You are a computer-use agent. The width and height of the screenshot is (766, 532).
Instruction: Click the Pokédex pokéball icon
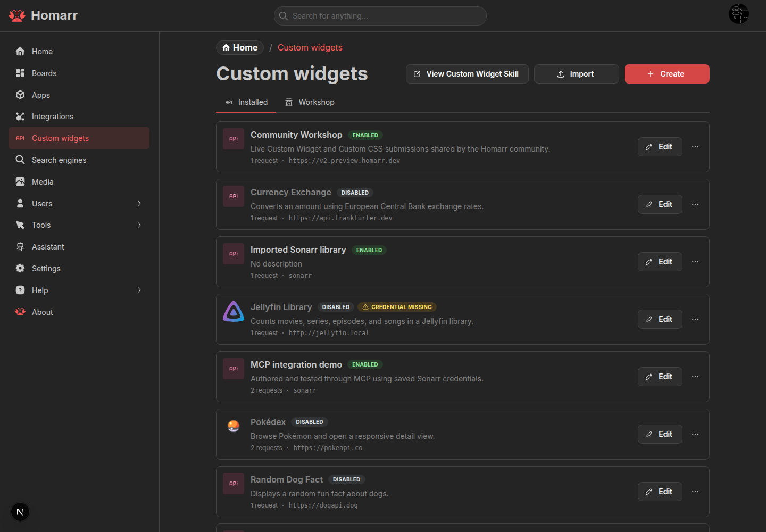click(x=234, y=426)
